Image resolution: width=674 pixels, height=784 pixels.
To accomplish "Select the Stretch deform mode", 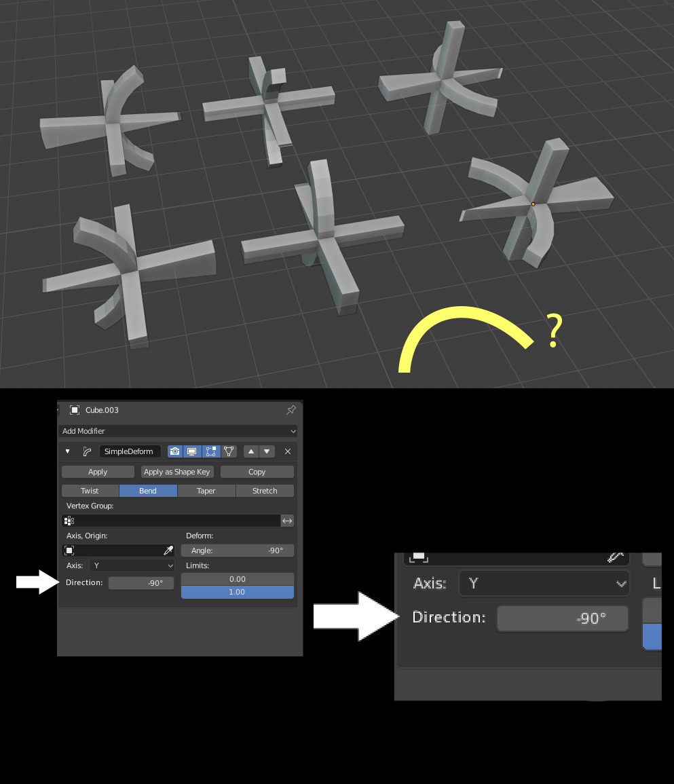I will click(265, 491).
